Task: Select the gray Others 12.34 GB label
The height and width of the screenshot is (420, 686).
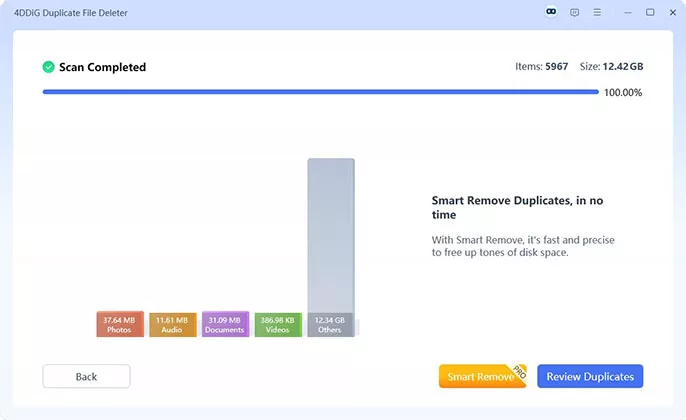Action: click(329, 324)
